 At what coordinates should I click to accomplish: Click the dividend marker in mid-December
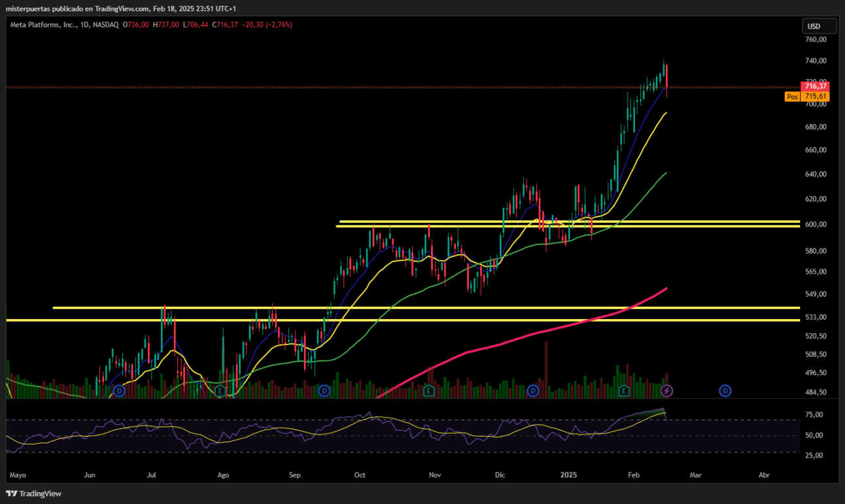533,391
